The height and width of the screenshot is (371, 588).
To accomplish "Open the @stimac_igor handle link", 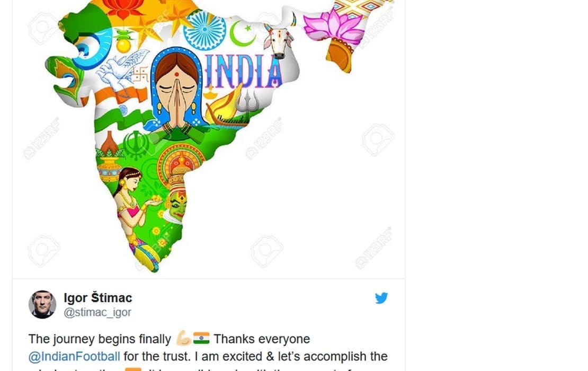I will pos(97,312).
